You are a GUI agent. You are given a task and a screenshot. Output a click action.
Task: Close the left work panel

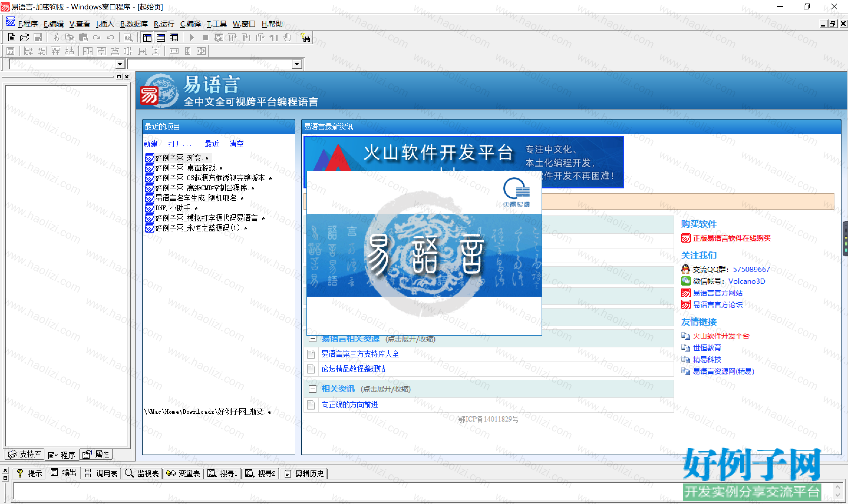127,77
